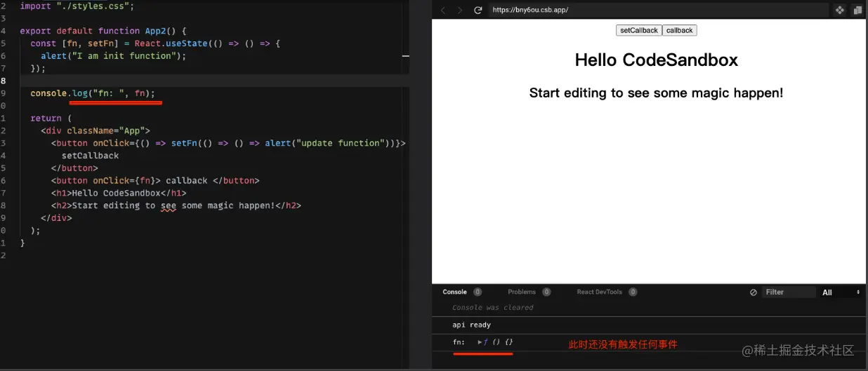The height and width of the screenshot is (371, 868).
Task: Click the preview URL address field
Action: 658,11
